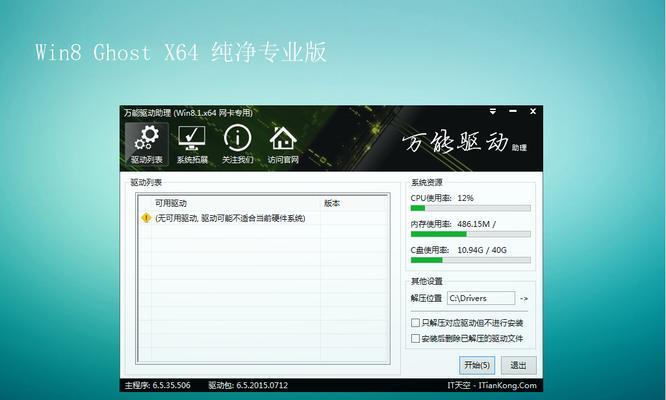Click the CPU使用率 progress bar
The height and width of the screenshot is (400, 666).
(x=471, y=208)
